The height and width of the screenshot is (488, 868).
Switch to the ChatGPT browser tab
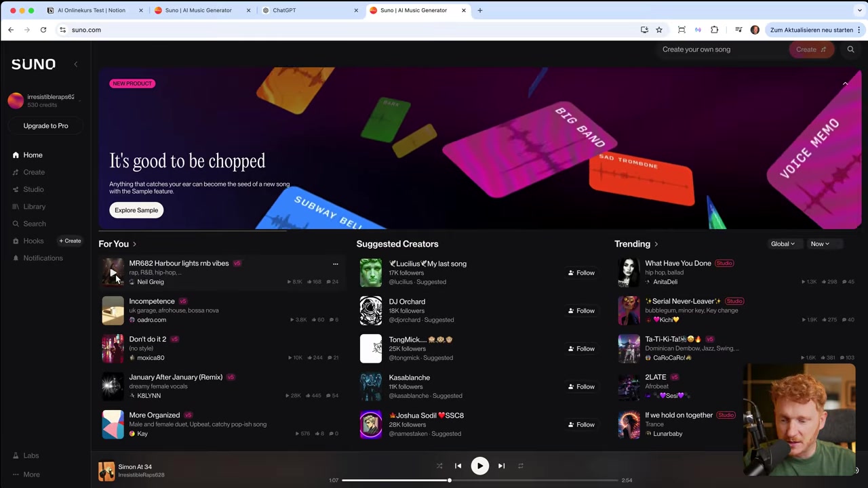point(309,10)
